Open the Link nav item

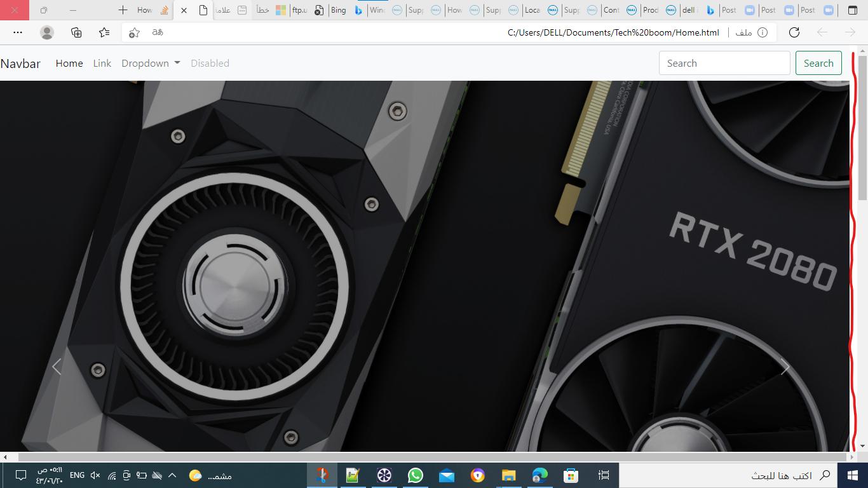pos(102,63)
